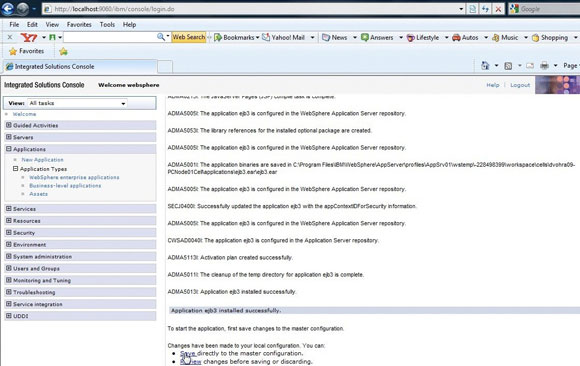Viewport: 580px width, 366px height.
Task: Click the Yahoo toolbar search magnifier icon
Action: tap(161, 37)
